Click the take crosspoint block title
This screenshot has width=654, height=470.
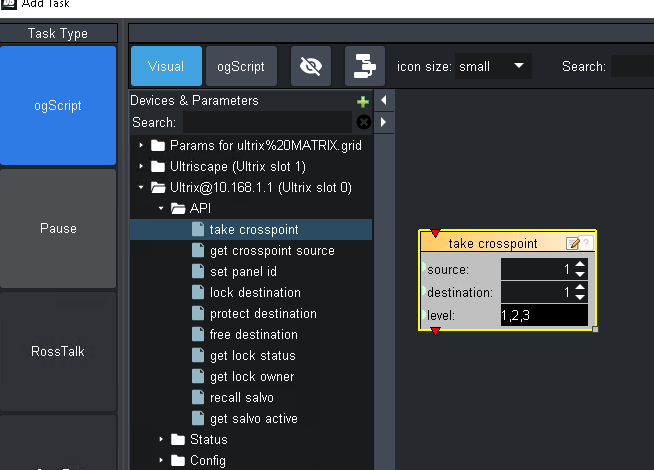point(493,244)
